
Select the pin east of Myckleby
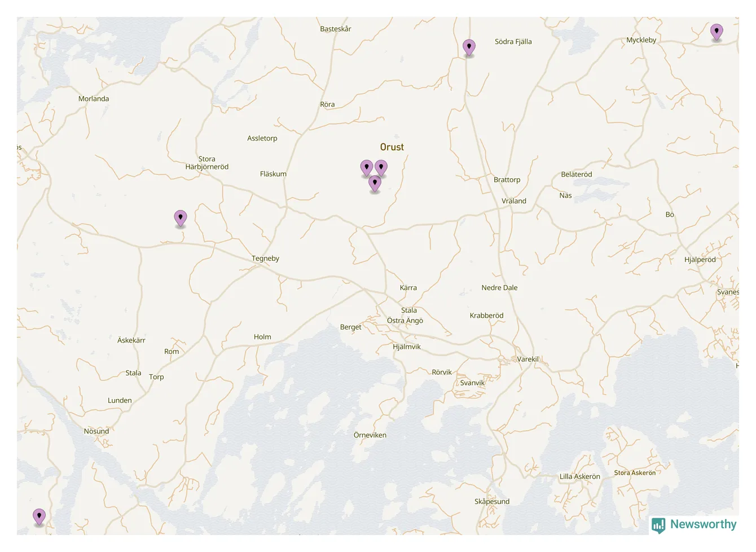[x=717, y=33]
